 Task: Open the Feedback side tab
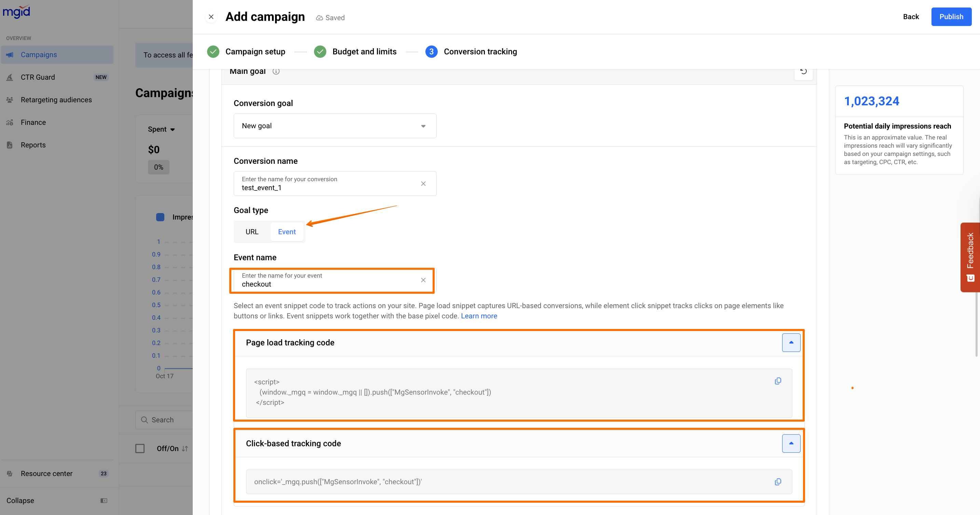pyautogui.click(x=970, y=257)
